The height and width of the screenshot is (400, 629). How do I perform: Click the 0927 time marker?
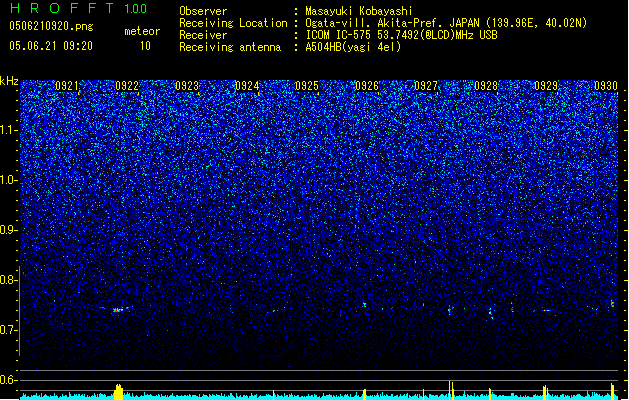(426, 86)
